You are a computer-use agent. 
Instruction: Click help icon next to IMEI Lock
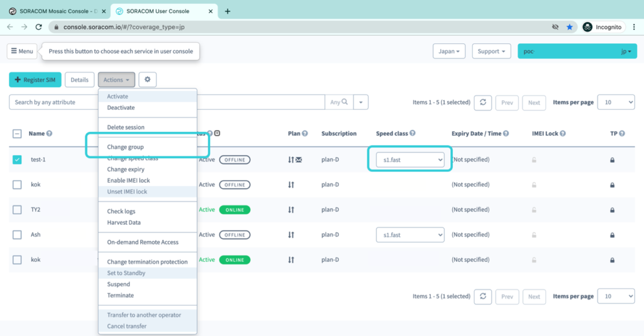(563, 133)
